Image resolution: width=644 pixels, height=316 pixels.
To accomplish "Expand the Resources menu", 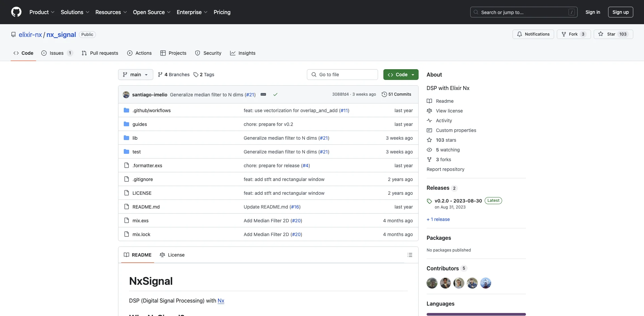I will click(111, 12).
